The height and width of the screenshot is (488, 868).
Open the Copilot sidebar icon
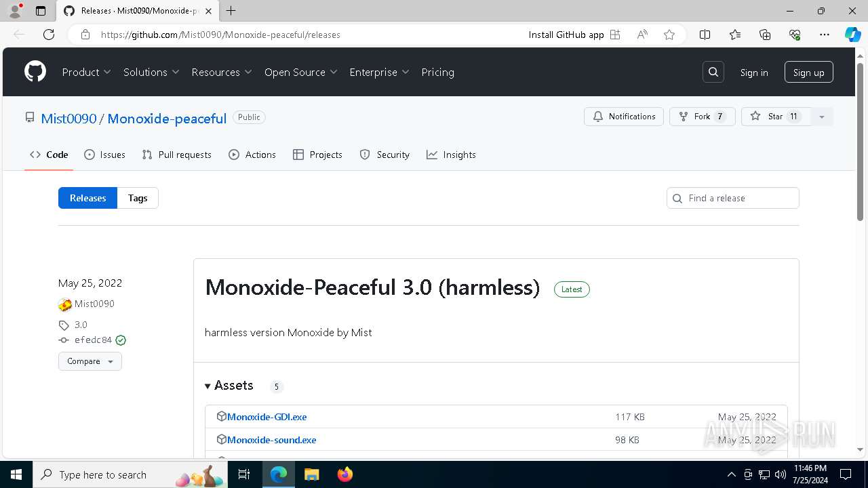click(x=852, y=35)
